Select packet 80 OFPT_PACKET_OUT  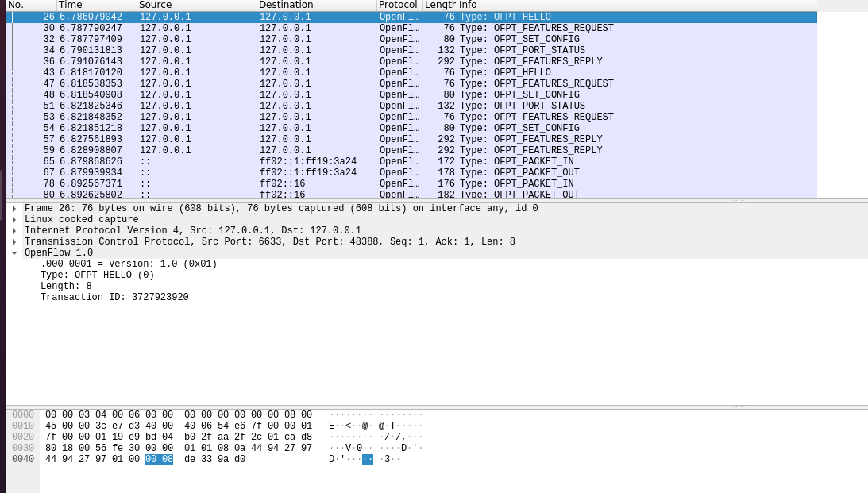[318, 195]
